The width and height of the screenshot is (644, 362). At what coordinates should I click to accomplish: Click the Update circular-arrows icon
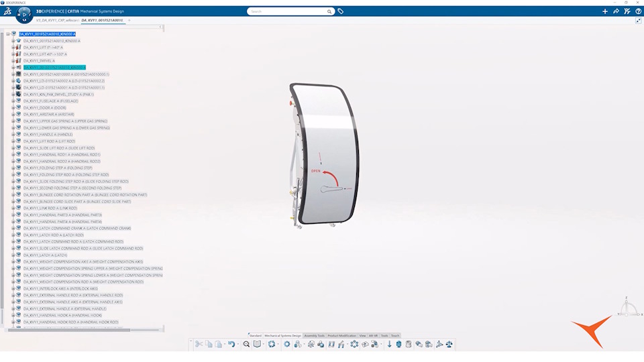coord(272,345)
